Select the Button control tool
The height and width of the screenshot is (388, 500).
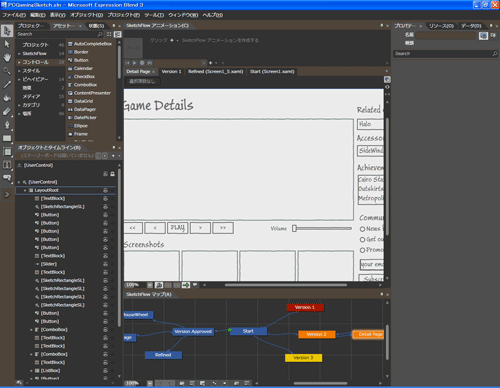click(7, 178)
